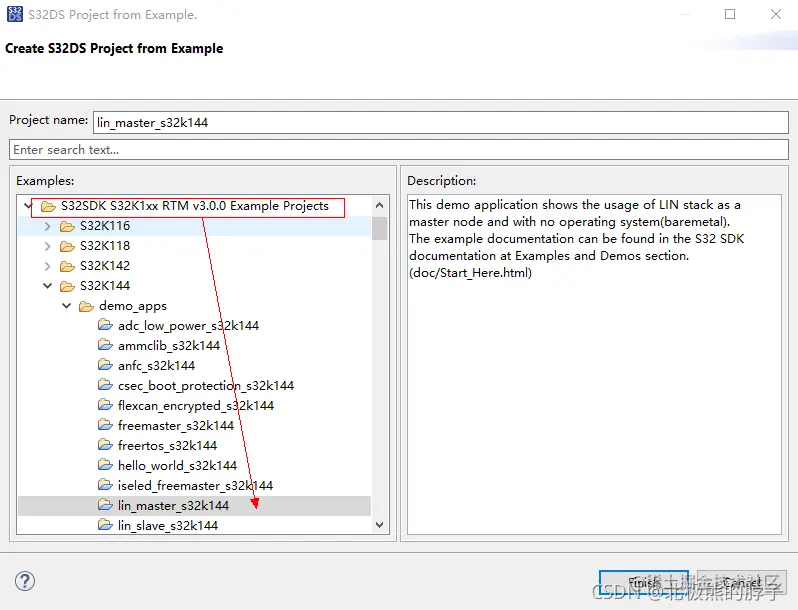
Task: Select the S32K144 tree label
Action: [x=105, y=286]
